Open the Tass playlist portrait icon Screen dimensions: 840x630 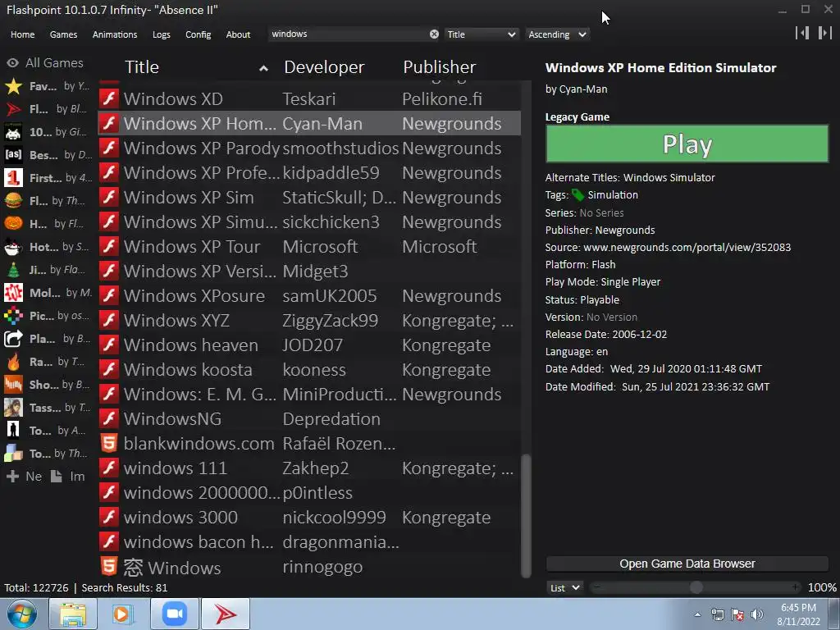click(13, 408)
